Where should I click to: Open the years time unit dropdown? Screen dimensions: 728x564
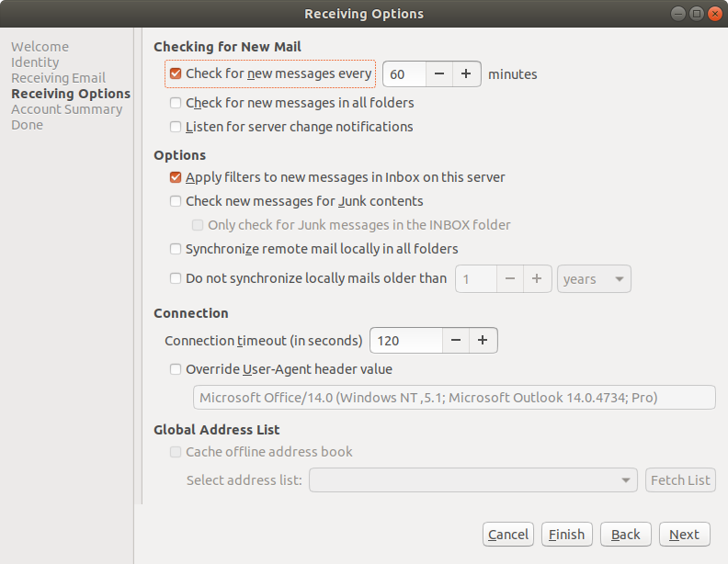[594, 279]
